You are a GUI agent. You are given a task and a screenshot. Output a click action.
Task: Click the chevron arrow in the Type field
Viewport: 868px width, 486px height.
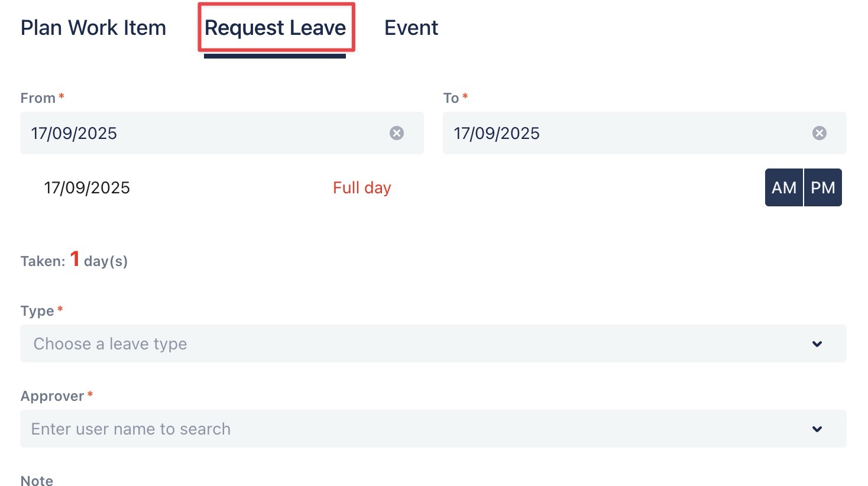point(817,344)
